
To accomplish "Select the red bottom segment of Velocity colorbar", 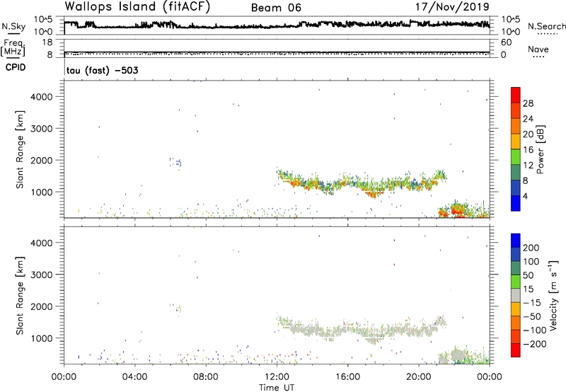I will (x=516, y=350).
